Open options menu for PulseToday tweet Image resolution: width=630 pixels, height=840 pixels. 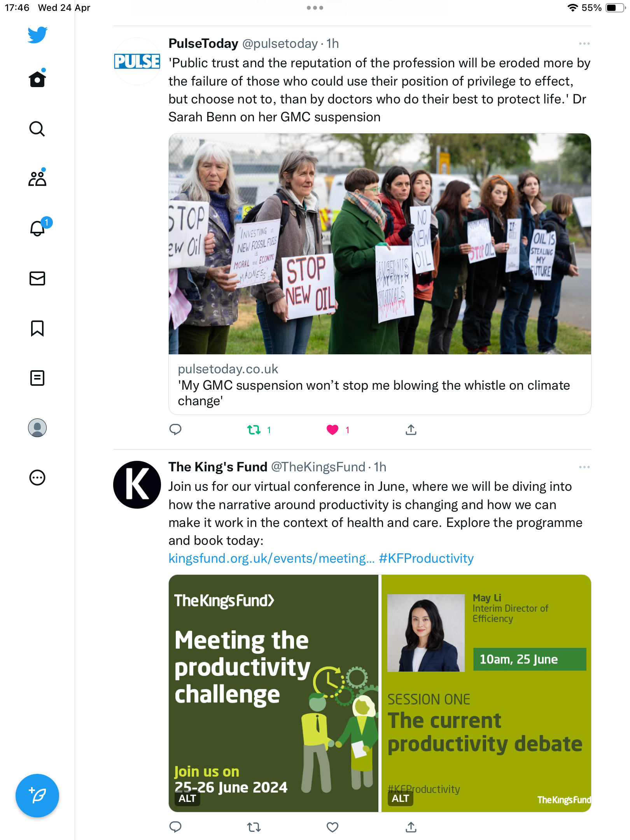point(584,44)
